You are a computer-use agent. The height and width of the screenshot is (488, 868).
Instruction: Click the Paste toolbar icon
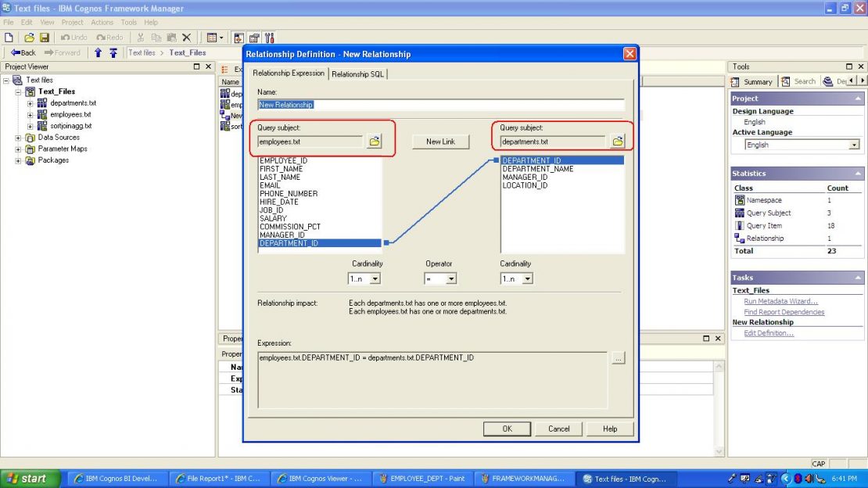[171, 38]
